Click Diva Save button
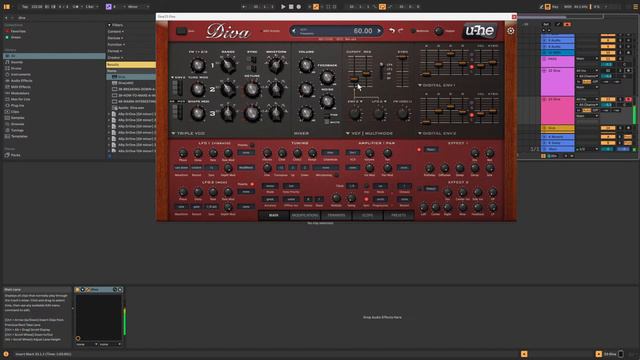 coord(181,31)
